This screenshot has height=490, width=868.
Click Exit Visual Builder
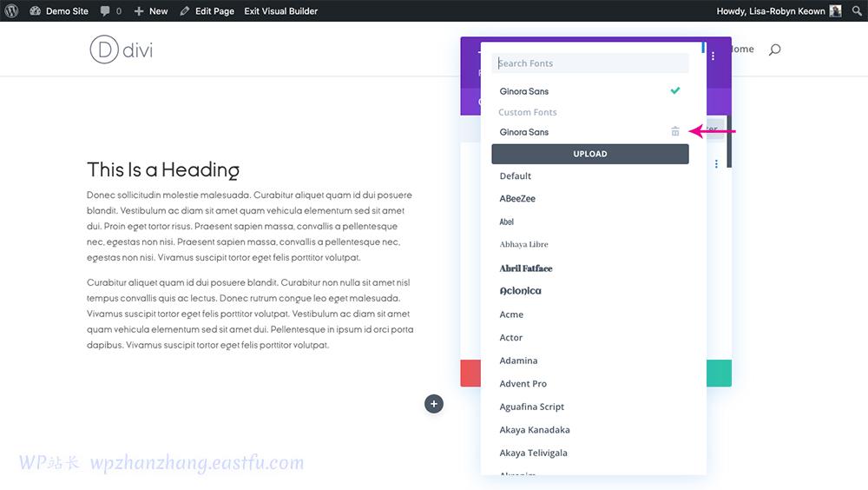(x=280, y=10)
